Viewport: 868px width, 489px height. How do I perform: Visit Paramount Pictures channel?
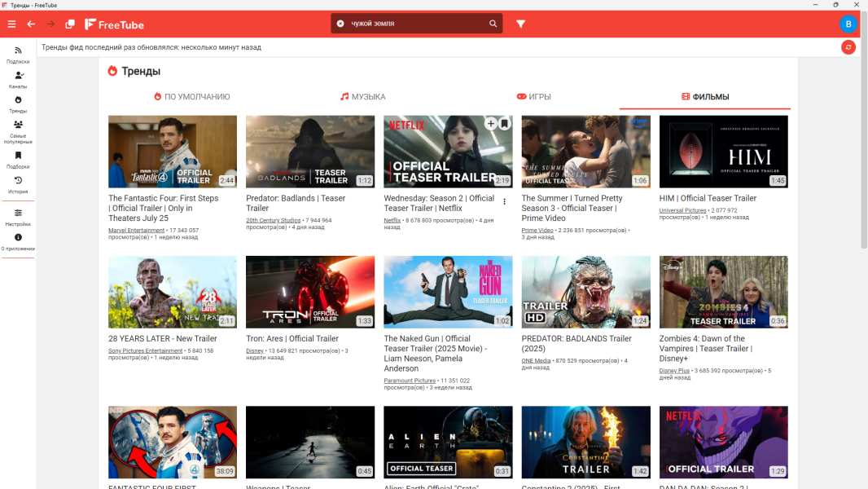click(410, 381)
